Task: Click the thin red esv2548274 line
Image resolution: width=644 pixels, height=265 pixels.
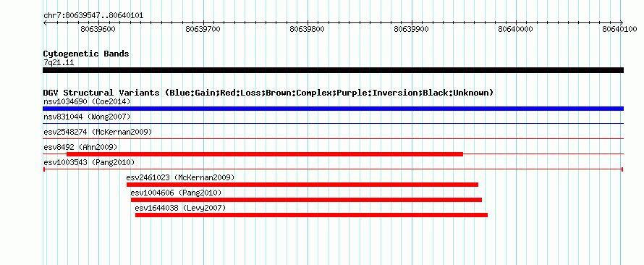Action: (x=333, y=138)
